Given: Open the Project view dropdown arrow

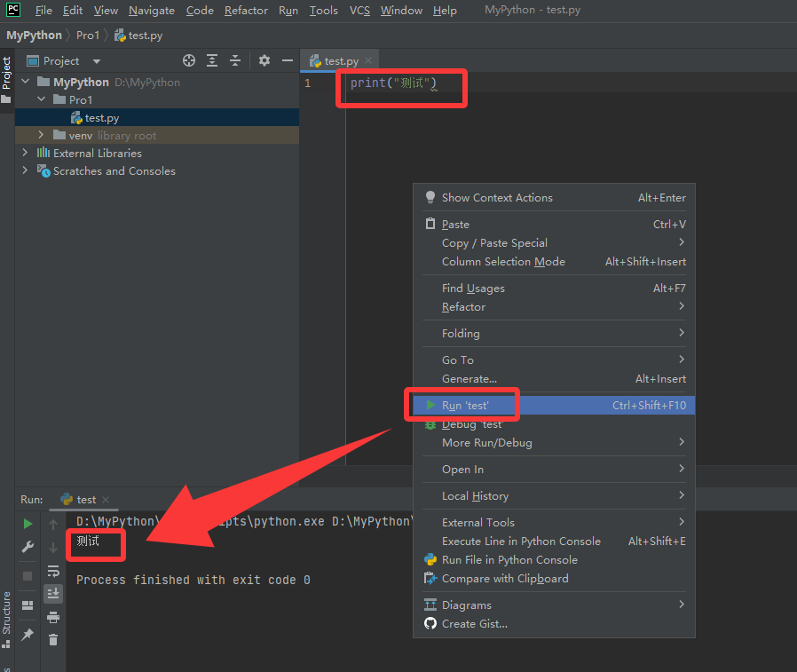Looking at the screenshot, I should click(x=97, y=61).
